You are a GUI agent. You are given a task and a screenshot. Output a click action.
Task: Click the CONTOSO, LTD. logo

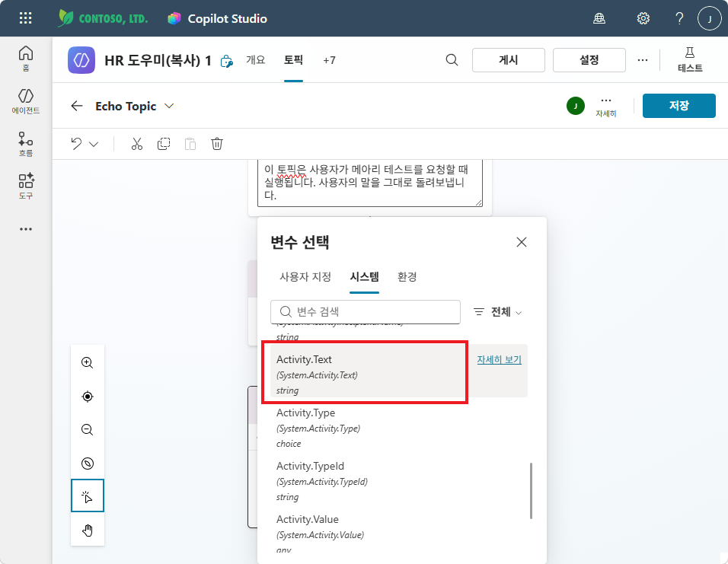coord(103,18)
